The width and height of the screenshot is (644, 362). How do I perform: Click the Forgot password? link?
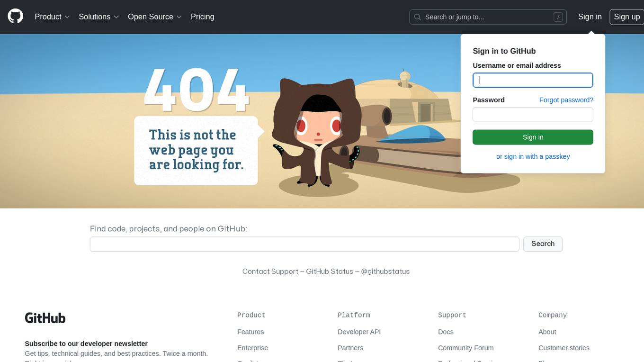pyautogui.click(x=566, y=100)
